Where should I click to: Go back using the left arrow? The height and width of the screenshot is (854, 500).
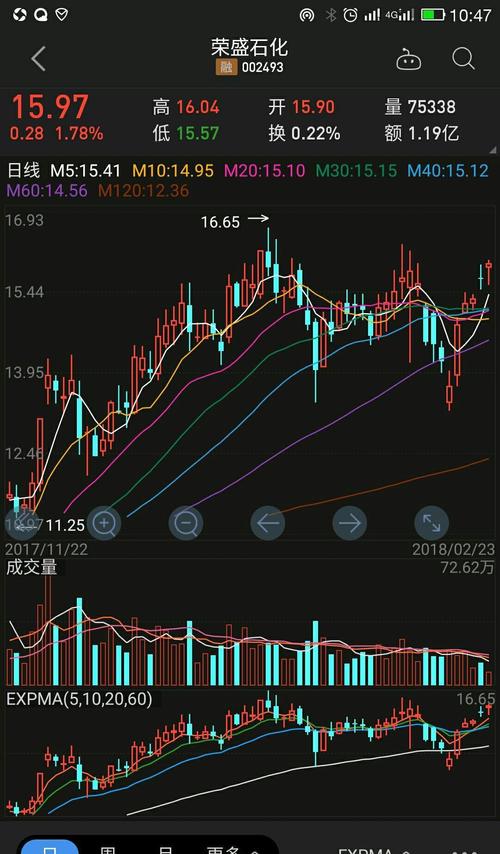pyautogui.click(x=38, y=59)
